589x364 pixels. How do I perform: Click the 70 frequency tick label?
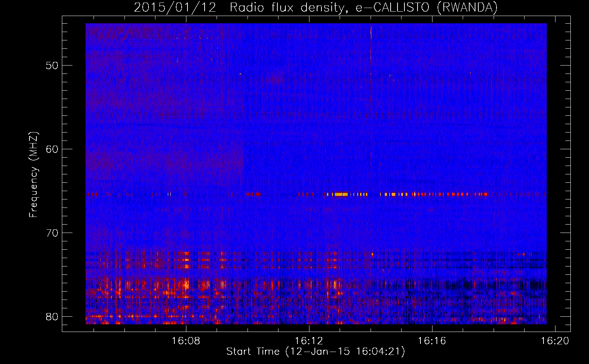click(x=52, y=233)
